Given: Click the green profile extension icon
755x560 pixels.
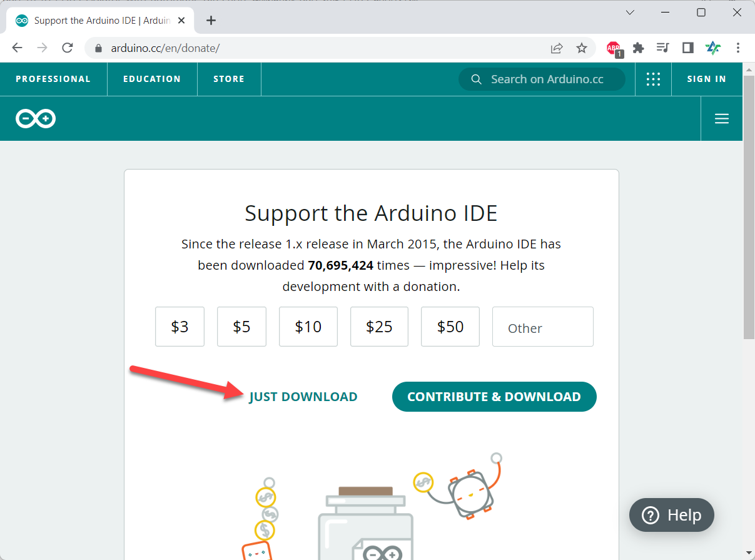Looking at the screenshot, I should point(713,48).
